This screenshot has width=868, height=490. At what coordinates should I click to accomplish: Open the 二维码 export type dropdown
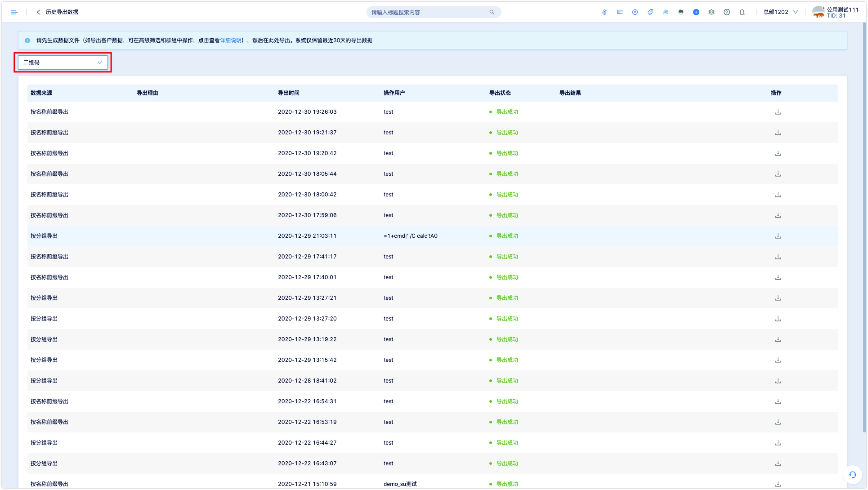[x=63, y=62]
